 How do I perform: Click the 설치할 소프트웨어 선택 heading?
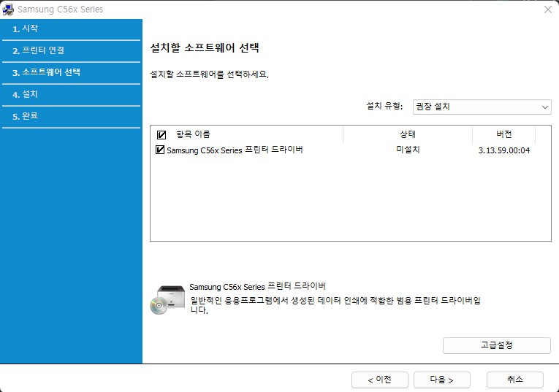tap(205, 47)
